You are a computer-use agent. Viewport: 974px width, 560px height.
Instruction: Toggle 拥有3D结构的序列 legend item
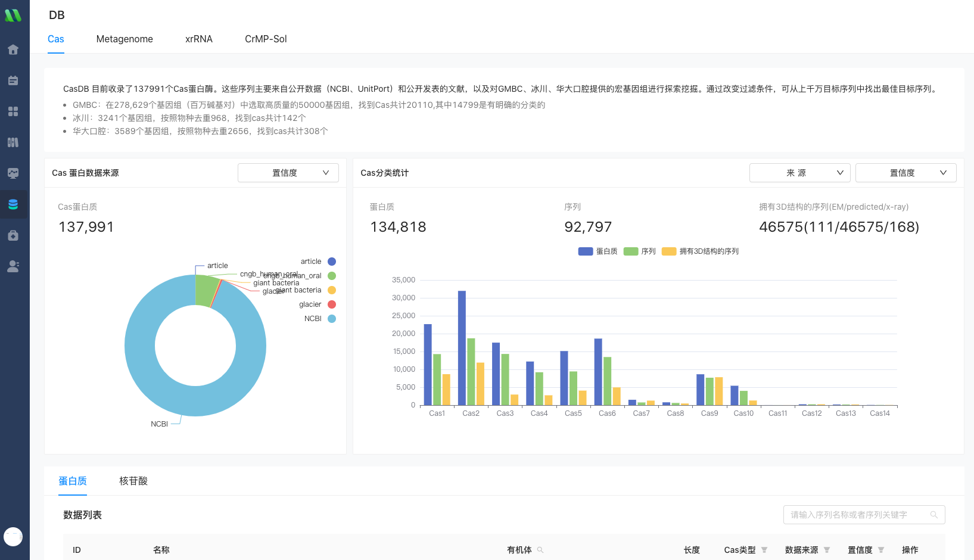pos(700,251)
